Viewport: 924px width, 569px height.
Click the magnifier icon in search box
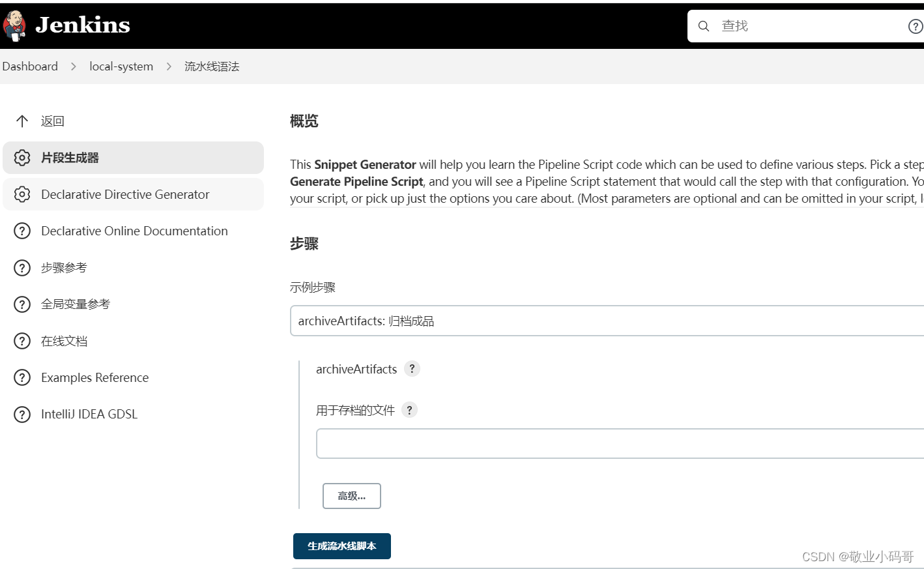704,26
